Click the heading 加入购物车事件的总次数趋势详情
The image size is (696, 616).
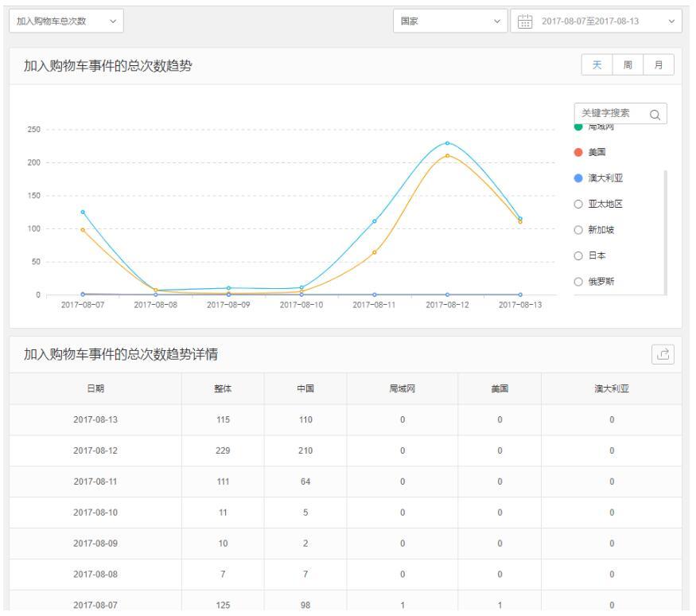(x=121, y=354)
